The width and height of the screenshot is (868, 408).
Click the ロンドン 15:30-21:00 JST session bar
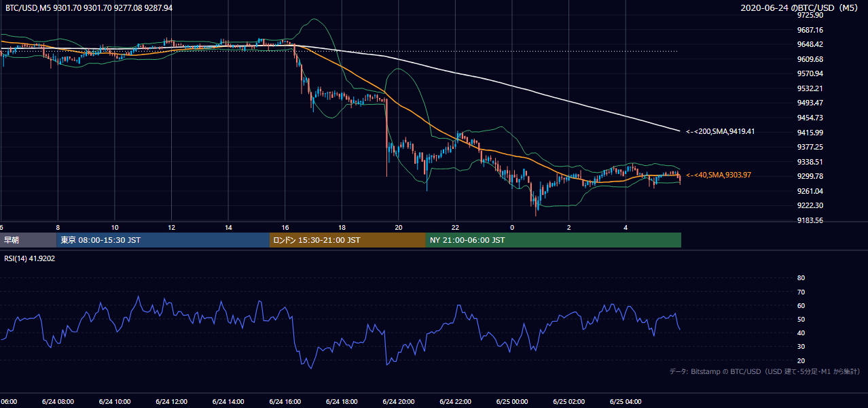[348, 240]
